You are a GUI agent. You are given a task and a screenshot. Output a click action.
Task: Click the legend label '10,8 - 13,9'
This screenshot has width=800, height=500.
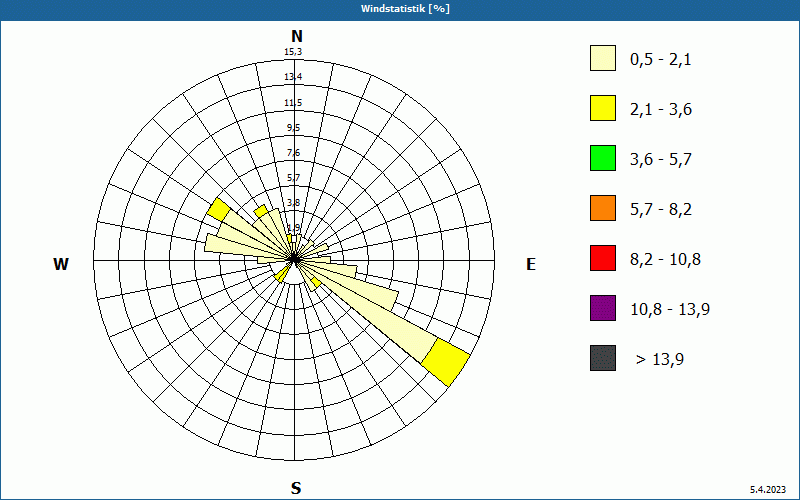pyautogui.click(x=670, y=310)
